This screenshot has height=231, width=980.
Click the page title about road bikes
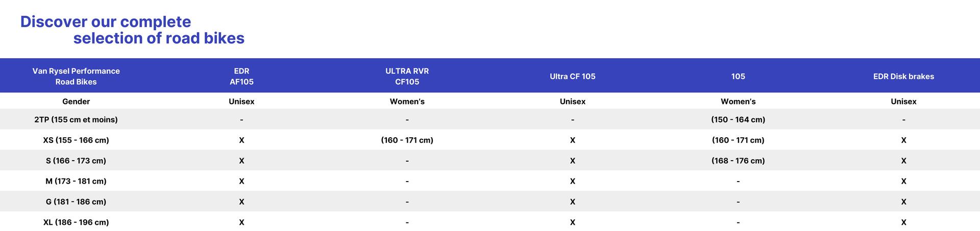pos(132,30)
